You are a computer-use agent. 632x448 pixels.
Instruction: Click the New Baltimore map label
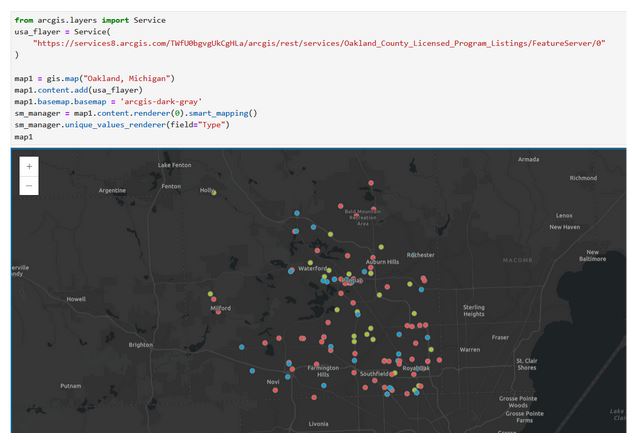point(592,255)
